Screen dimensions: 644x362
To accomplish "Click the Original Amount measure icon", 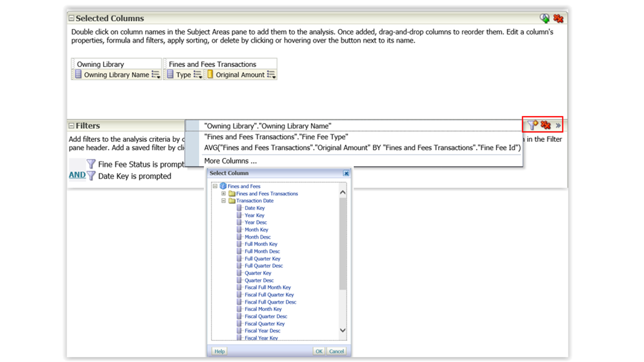I will (210, 74).
